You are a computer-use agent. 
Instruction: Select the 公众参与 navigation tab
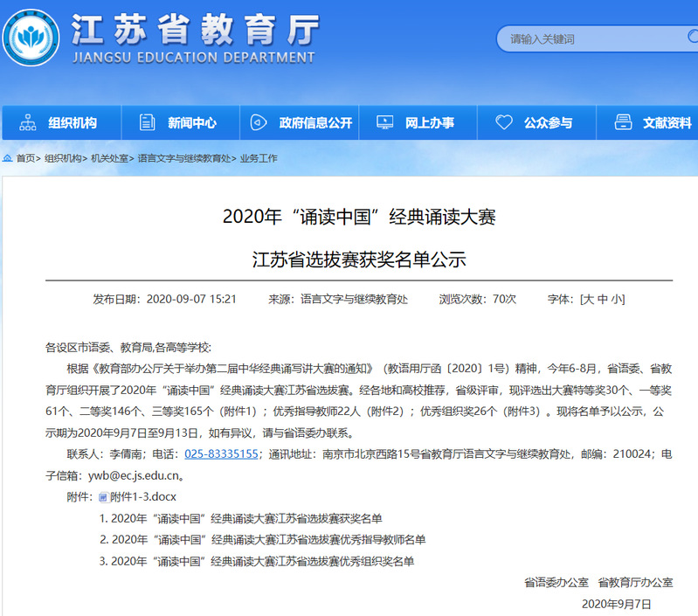[548, 123]
